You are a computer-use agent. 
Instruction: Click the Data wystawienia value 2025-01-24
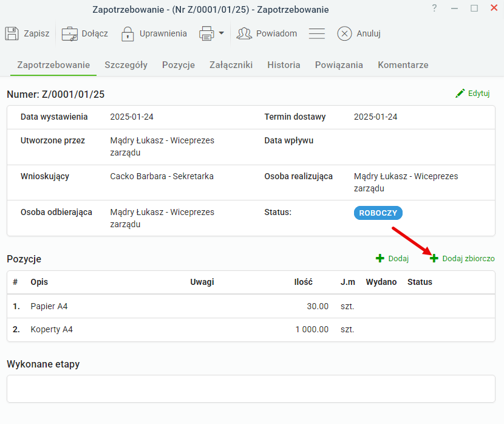point(132,117)
